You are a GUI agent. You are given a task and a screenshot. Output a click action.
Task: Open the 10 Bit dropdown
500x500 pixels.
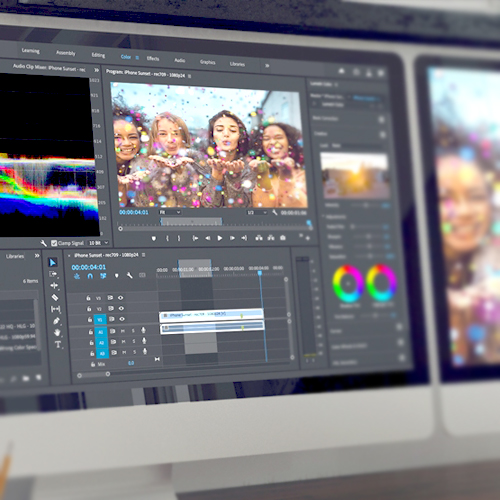[x=98, y=243]
